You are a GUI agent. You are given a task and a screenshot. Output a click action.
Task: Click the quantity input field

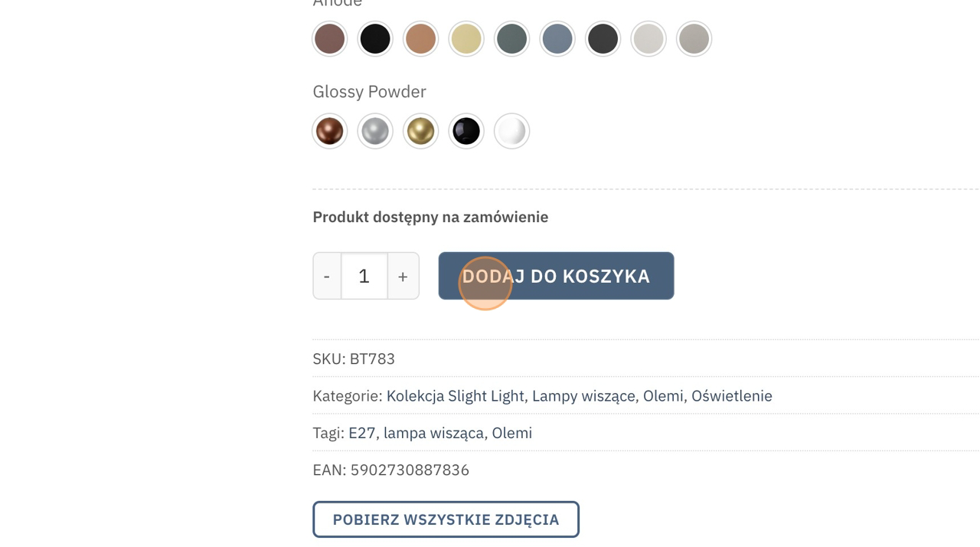click(364, 276)
